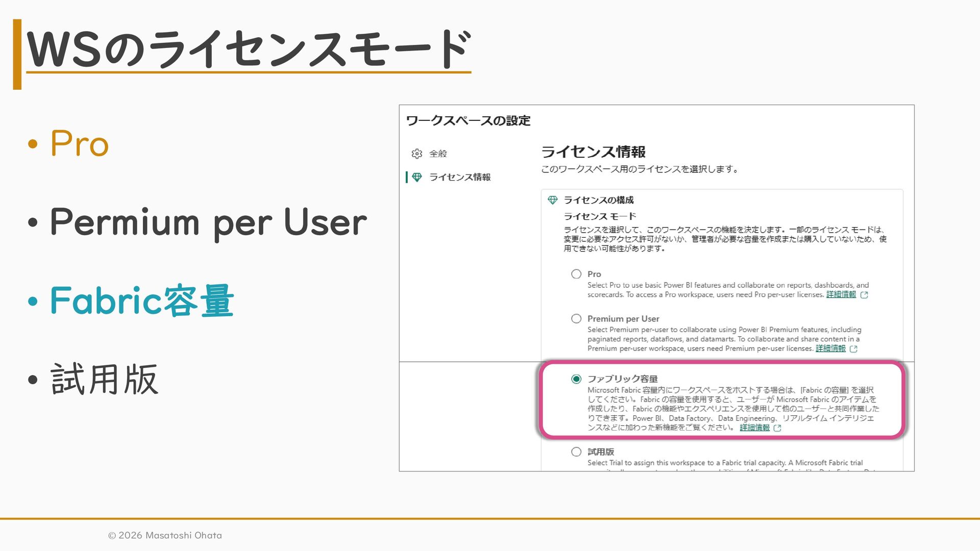The height and width of the screenshot is (551, 980).
Task: Click the WSのライセンスモード slide title
Action: 249,49
